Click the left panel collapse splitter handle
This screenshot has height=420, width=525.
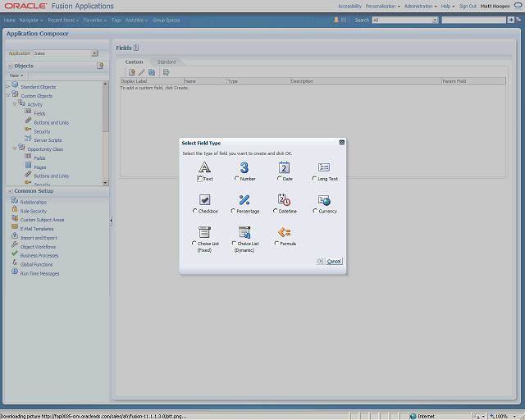click(111, 221)
